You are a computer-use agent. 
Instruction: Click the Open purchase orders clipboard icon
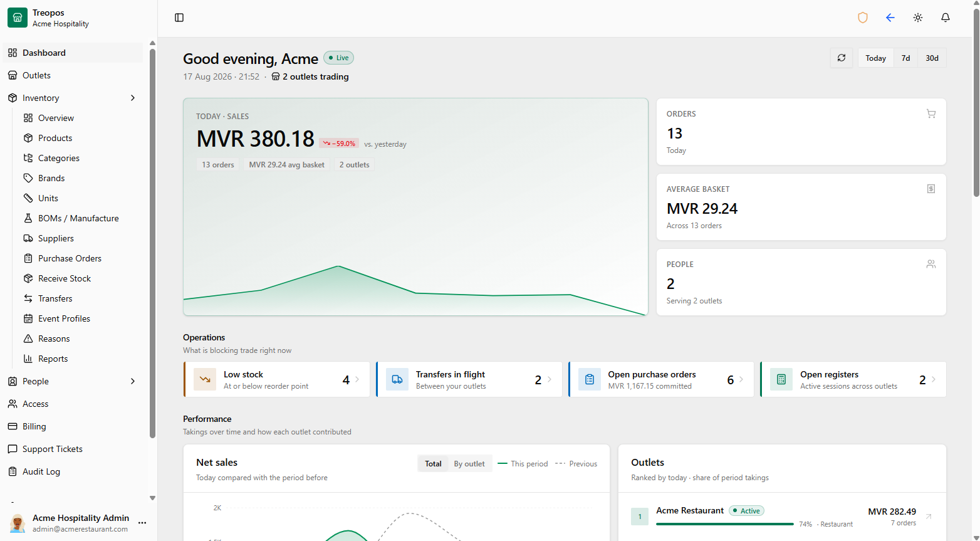[590, 379]
